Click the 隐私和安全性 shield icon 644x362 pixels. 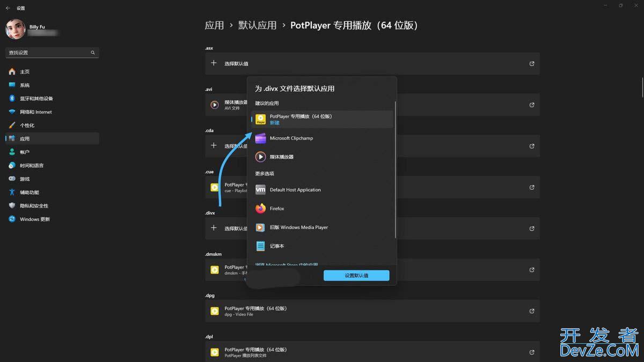[12, 205]
